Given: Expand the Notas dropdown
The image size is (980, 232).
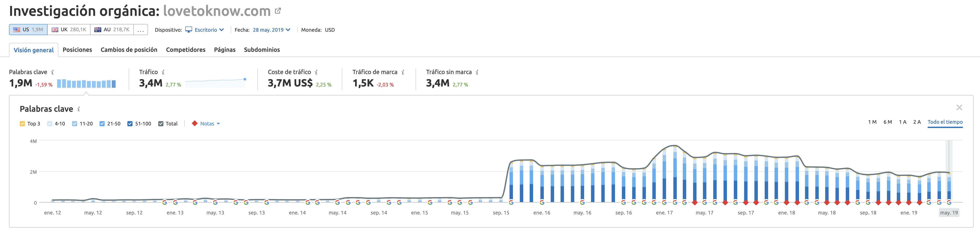Looking at the screenshot, I should pyautogui.click(x=210, y=124).
